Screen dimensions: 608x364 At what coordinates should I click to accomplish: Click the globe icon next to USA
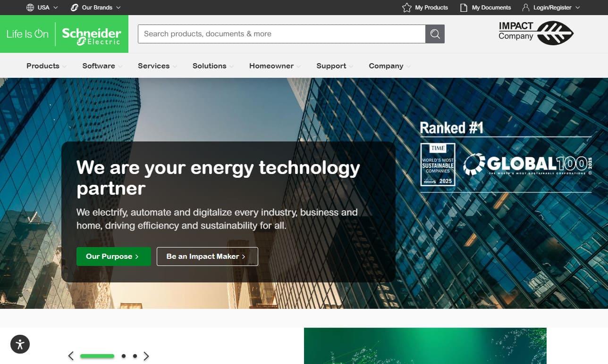[x=29, y=8]
